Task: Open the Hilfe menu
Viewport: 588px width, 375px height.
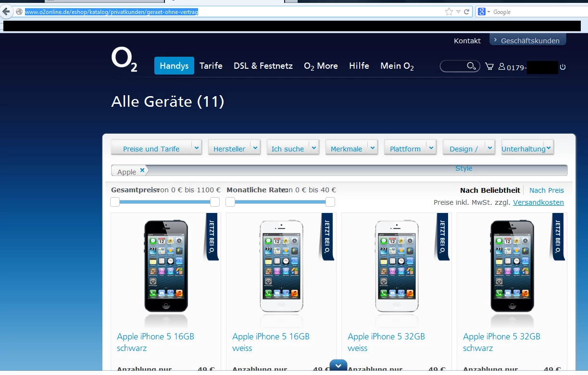Action: [x=359, y=66]
